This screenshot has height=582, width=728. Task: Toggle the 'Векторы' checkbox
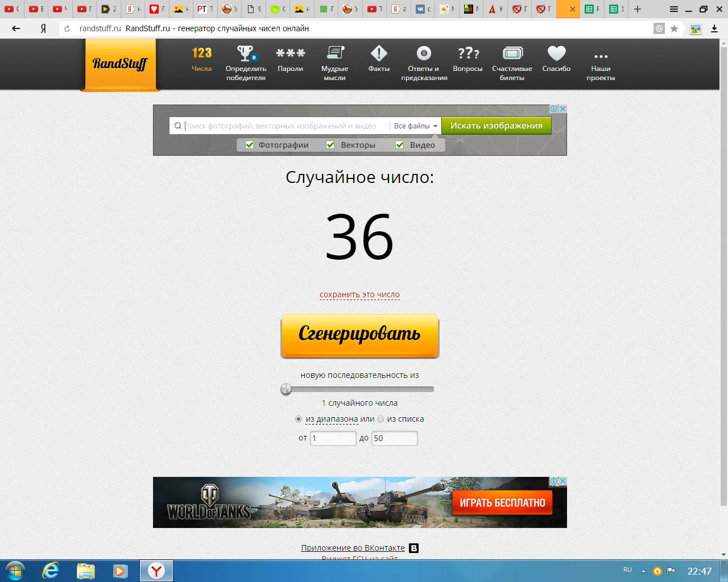[x=330, y=145]
